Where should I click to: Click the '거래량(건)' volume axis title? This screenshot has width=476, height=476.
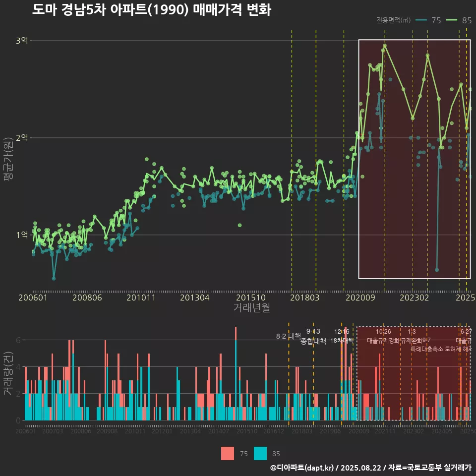point(8,373)
